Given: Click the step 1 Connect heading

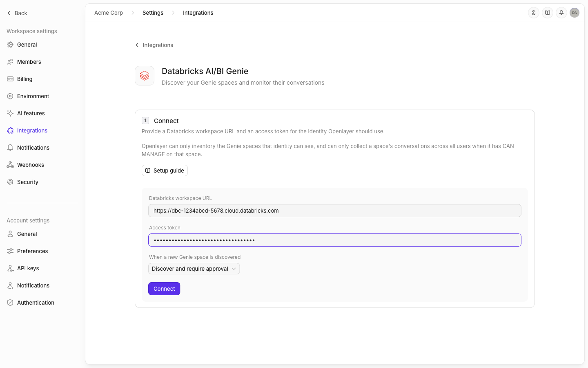Looking at the screenshot, I should 166,121.
